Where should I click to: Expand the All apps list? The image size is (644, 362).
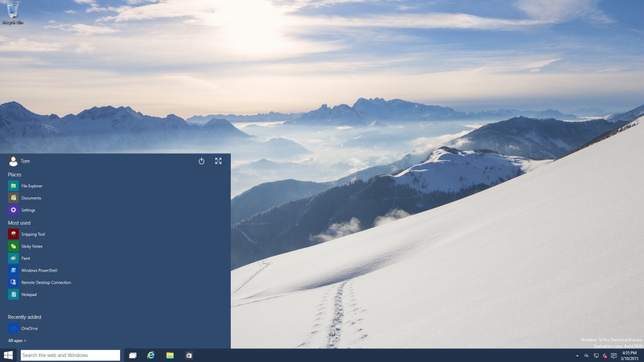click(17, 340)
